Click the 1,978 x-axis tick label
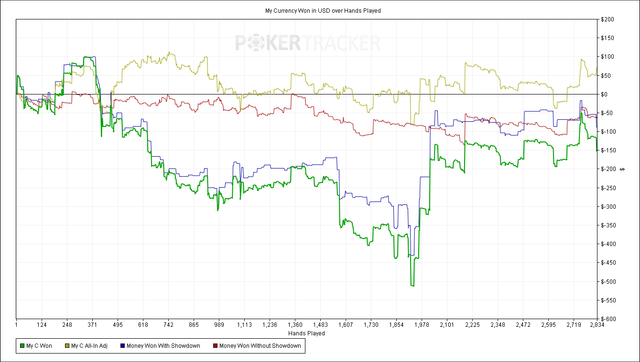The image size is (640, 362). tap(422, 325)
